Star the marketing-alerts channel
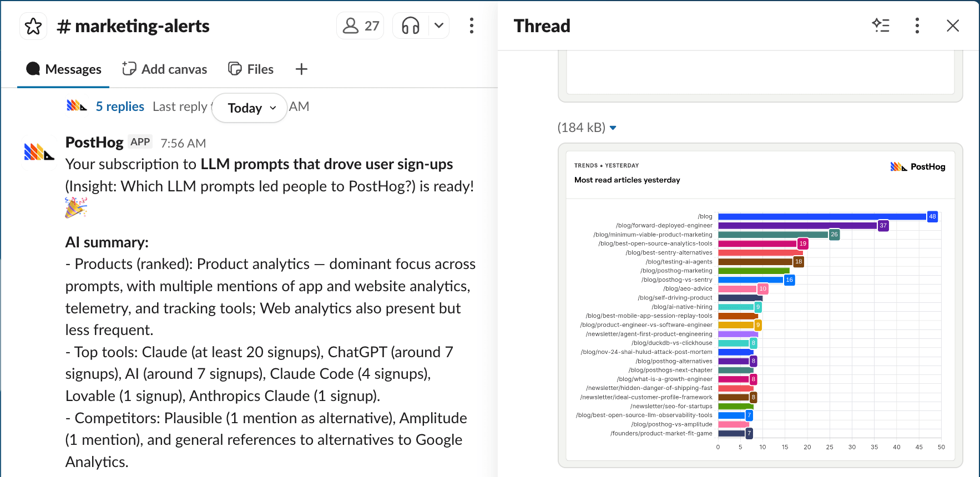980x477 pixels. click(x=33, y=26)
